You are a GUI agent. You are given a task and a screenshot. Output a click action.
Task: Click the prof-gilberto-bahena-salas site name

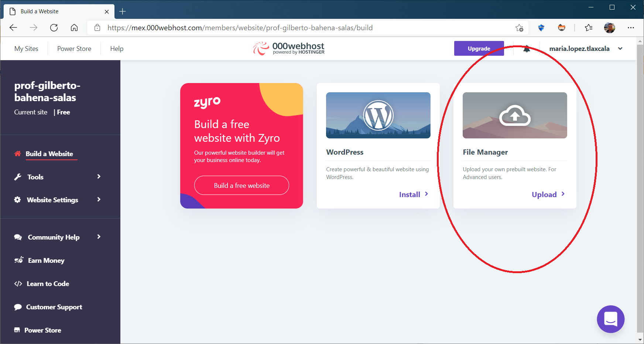pos(47,91)
